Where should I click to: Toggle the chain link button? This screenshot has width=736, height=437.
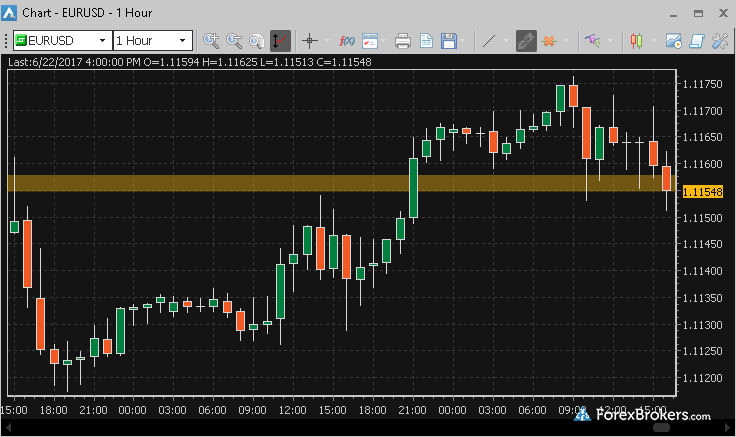526,41
